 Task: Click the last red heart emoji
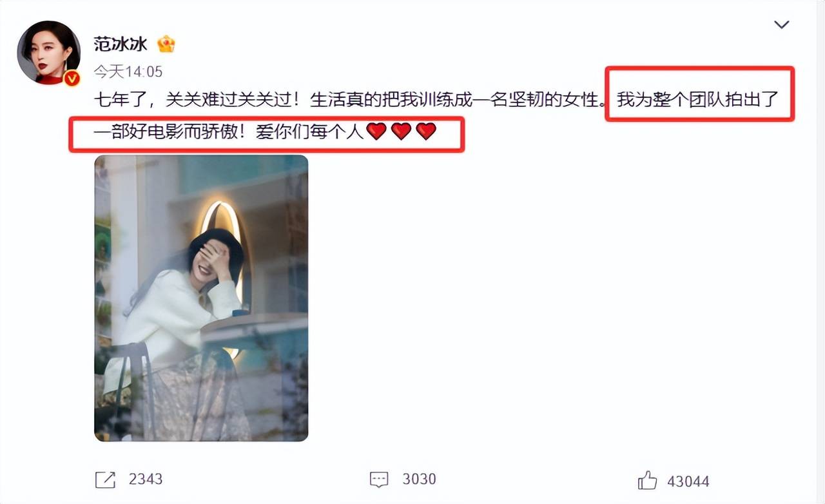pyautogui.click(x=426, y=131)
